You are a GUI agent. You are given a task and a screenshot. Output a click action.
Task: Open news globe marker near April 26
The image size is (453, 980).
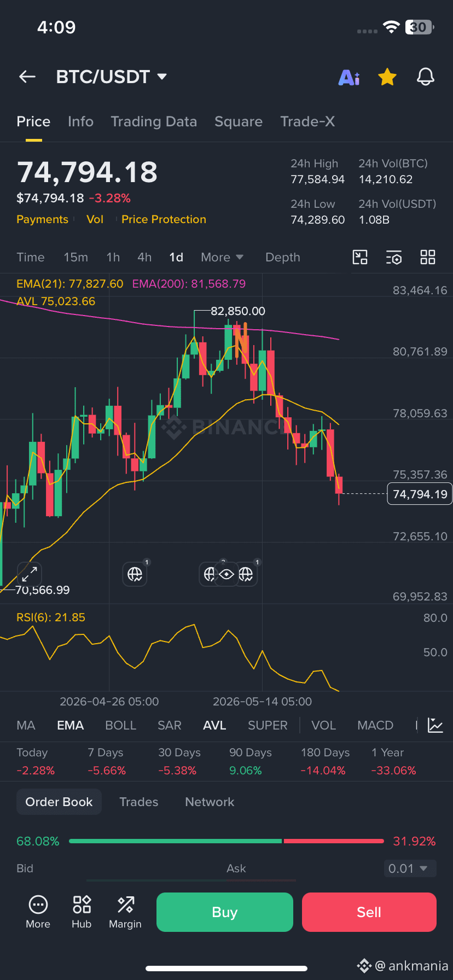(135, 574)
